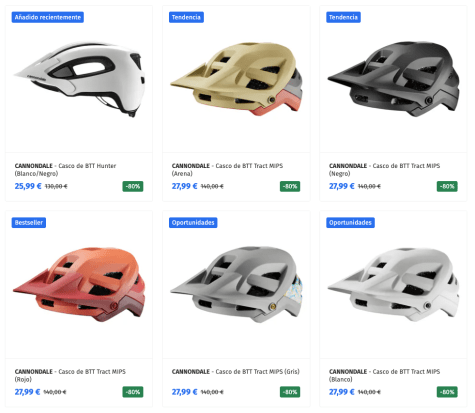Open the black Tract MIPS helmet image
The image size is (475, 413).
pos(393,79)
